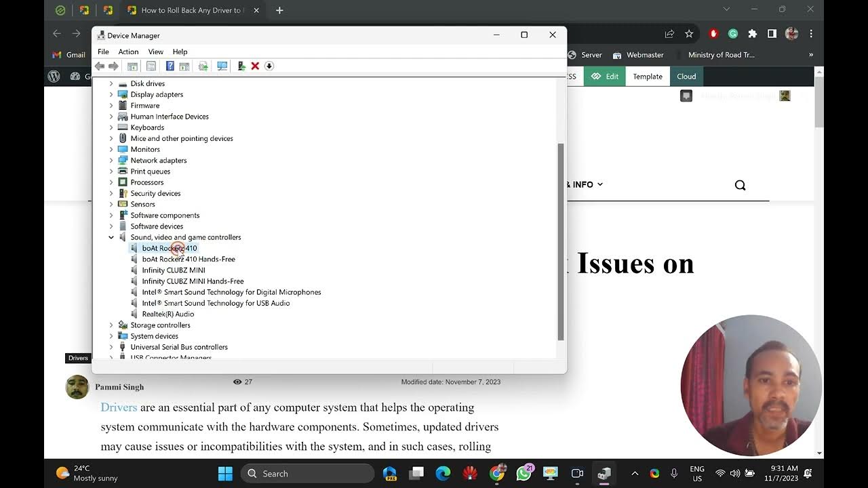Image resolution: width=868 pixels, height=488 pixels.
Task: Click the Back arrow in Device Manager toolbar
Action: click(x=100, y=66)
